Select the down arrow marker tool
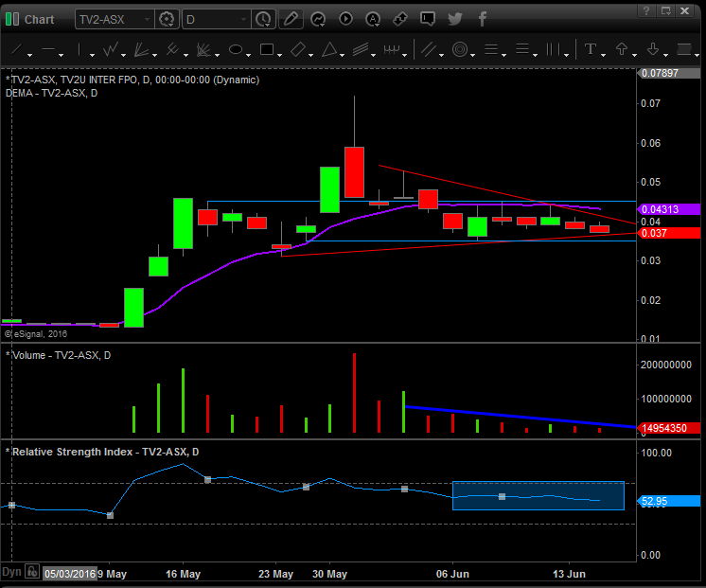 tap(653, 49)
